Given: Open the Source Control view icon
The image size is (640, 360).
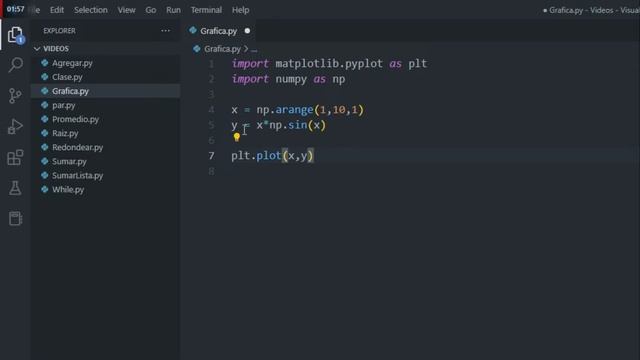Looking at the screenshot, I should coord(15,96).
